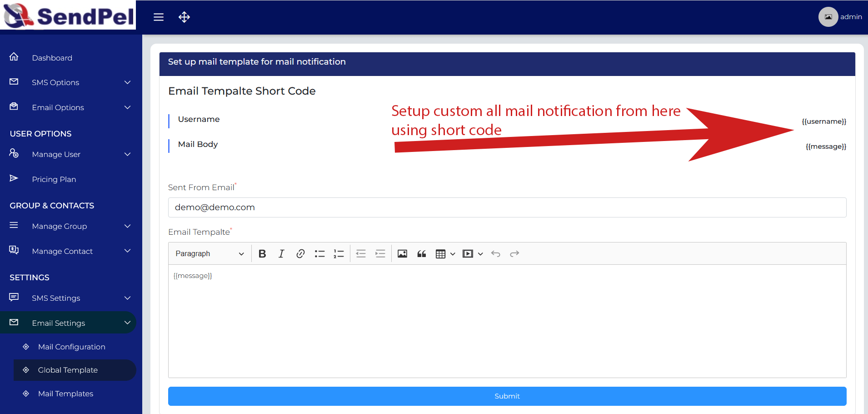Open Dashboard from the sidebar
Image resolution: width=868 pixels, height=414 pixels.
[x=52, y=58]
